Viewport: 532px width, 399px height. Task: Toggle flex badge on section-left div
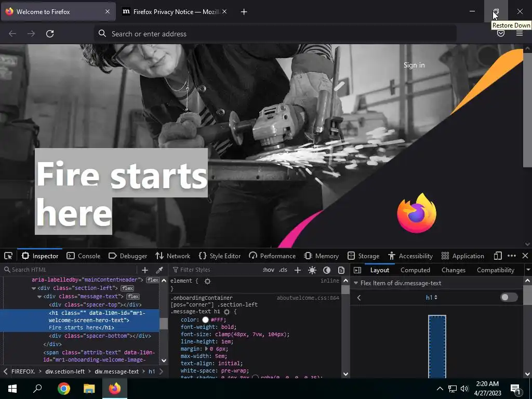(x=127, y=288)
